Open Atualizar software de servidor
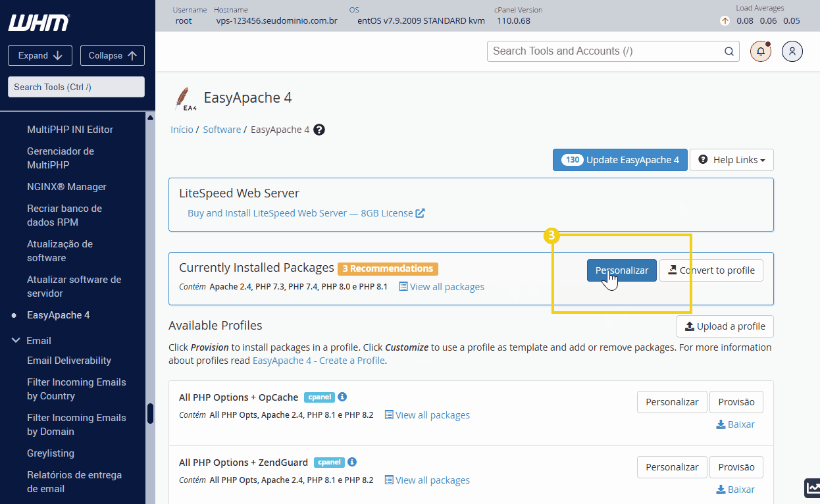 74,286
